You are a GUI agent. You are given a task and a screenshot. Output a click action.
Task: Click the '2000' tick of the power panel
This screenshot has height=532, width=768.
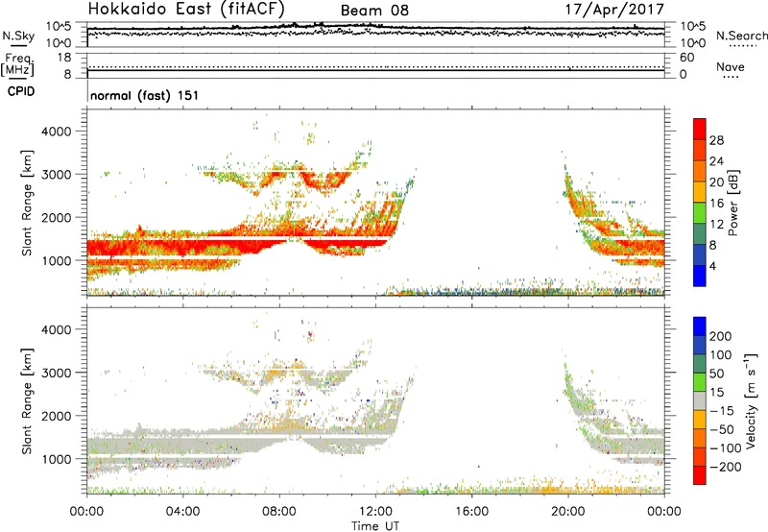[57, 217]
